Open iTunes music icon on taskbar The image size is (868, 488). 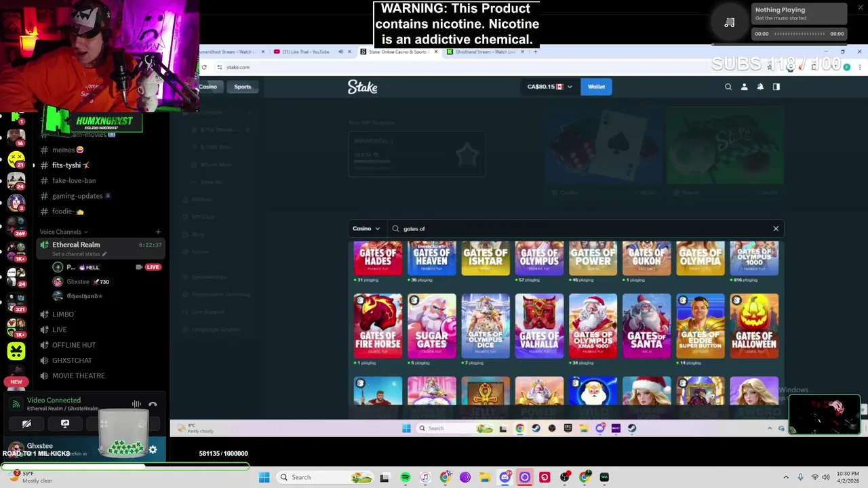[425, 477]
